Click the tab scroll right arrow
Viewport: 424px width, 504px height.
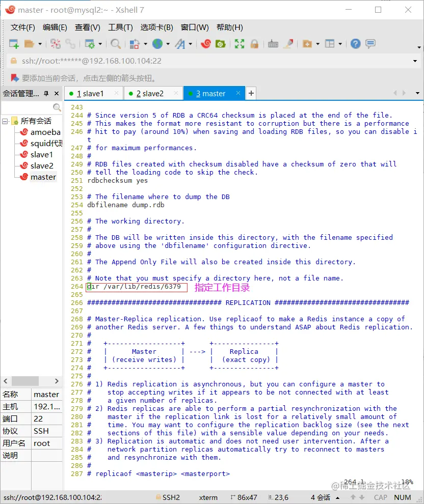[x=404, y=93]
